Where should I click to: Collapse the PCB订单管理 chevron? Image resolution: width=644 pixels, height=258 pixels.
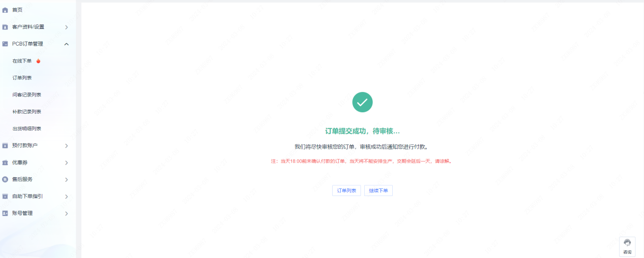67,44
